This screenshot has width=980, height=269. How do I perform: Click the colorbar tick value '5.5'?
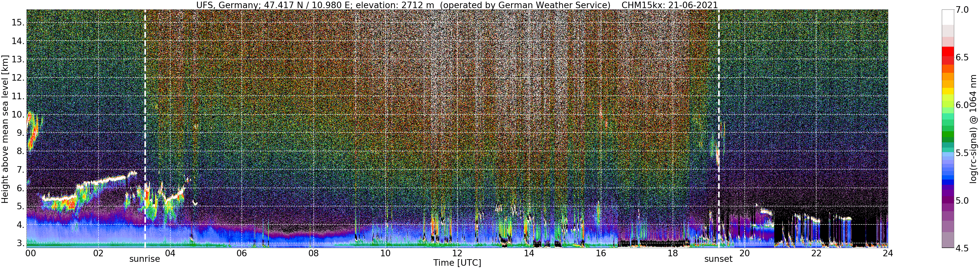[x=962, y=153]
